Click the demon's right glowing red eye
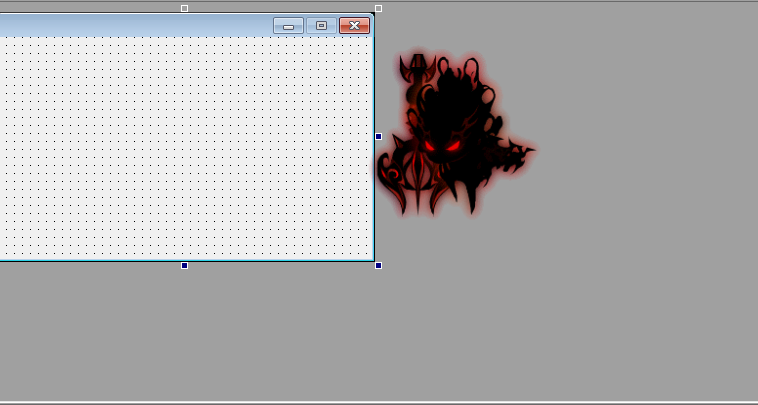 coord(453,147)
